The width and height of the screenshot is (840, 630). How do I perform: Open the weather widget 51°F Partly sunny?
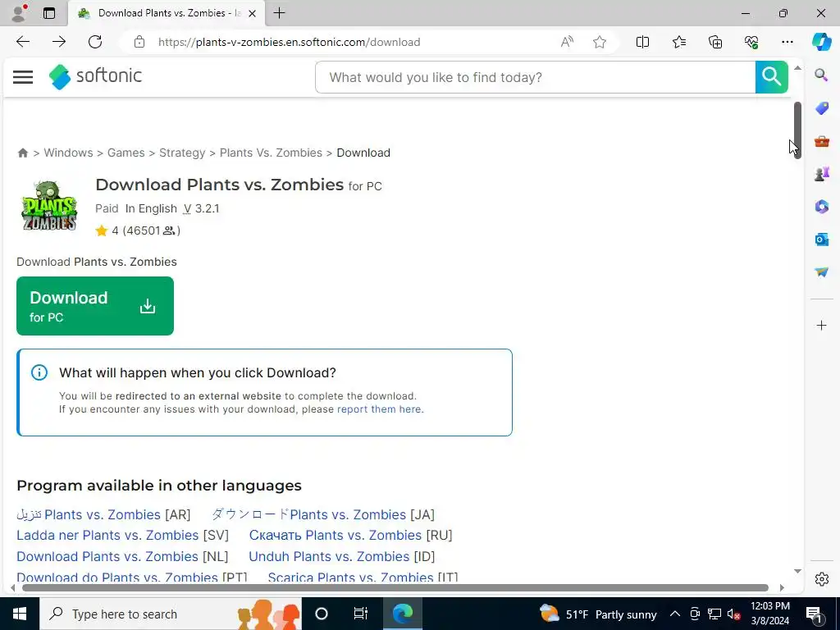point(598,614)
